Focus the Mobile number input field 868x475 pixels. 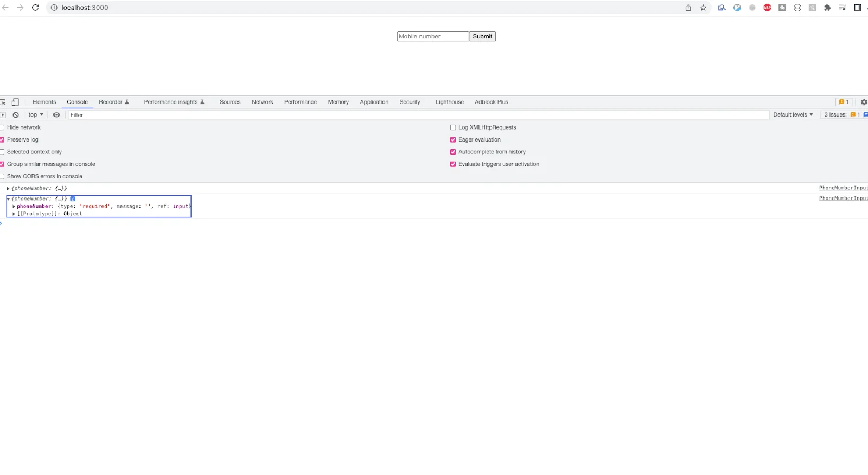433,36
